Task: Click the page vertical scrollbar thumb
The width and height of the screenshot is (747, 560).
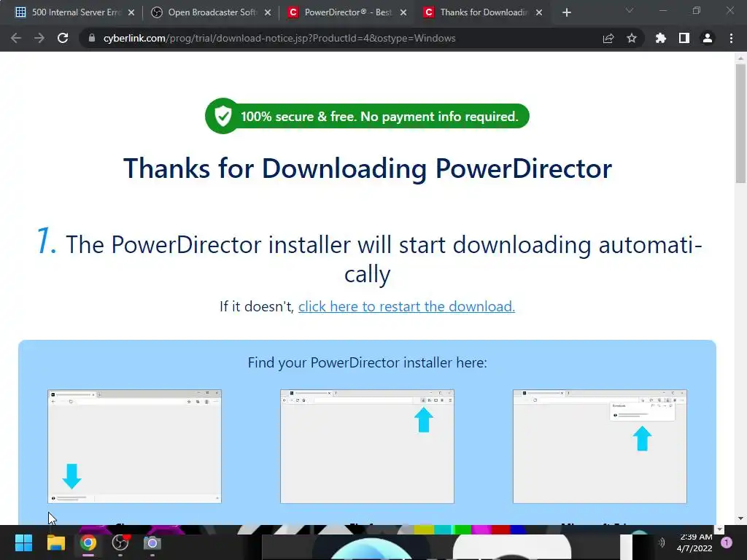Action: coord(740,122)
